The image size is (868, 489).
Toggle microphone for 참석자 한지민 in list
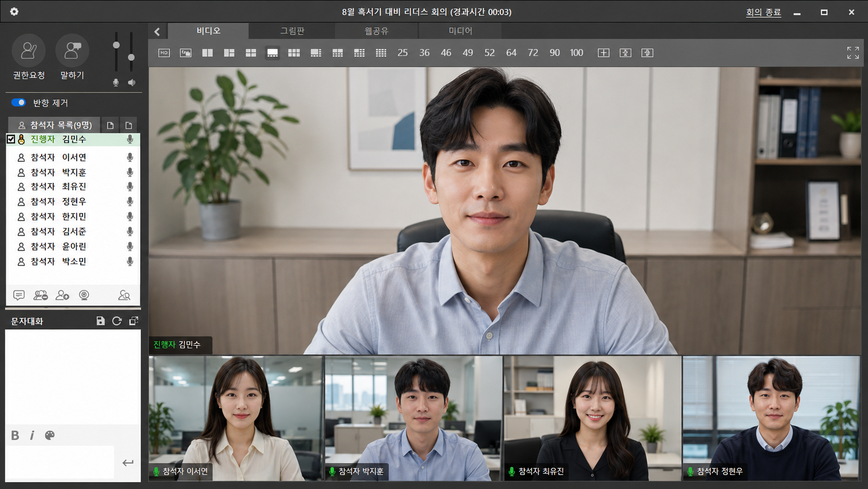pyautogui.click(x=130, y=217)
